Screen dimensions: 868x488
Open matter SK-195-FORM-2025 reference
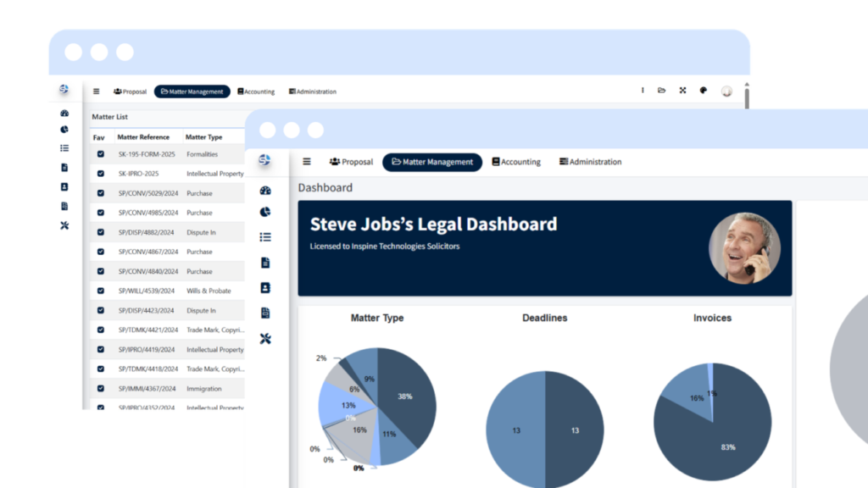pos(147,154)
